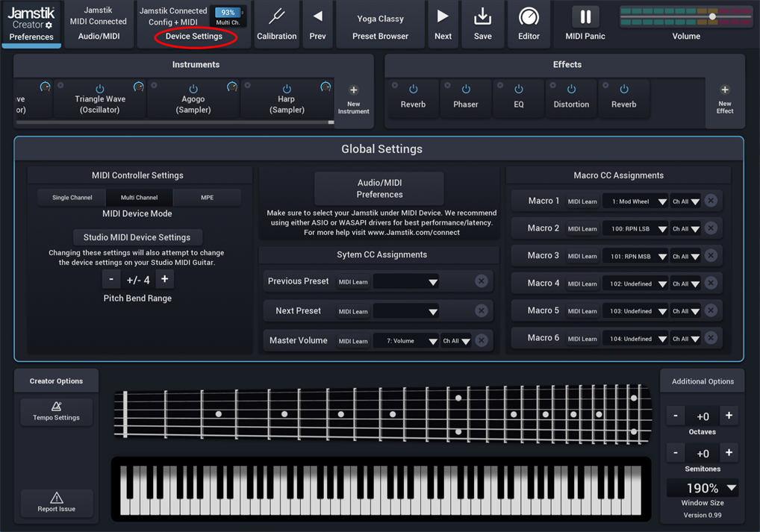This screenshot has width=760, height=532.
Task: Click the Audio/MIDI Preferences button
Action: coord(379,188)
